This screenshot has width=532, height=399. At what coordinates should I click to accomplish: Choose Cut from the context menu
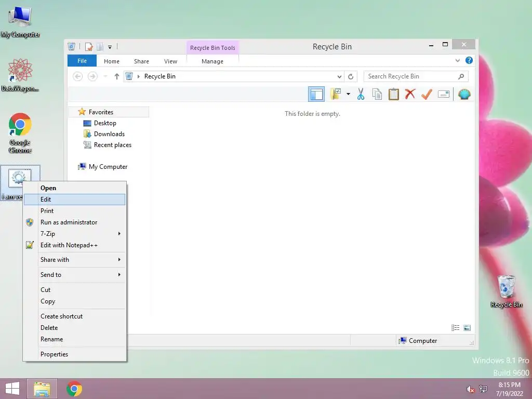[75, 290]
